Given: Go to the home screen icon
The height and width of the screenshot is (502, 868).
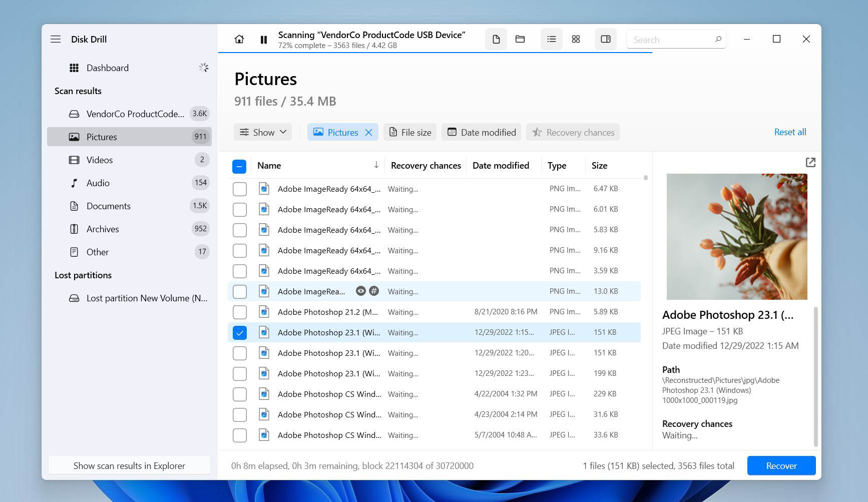Looking at the screenshot, I should [x=239, y=39].
